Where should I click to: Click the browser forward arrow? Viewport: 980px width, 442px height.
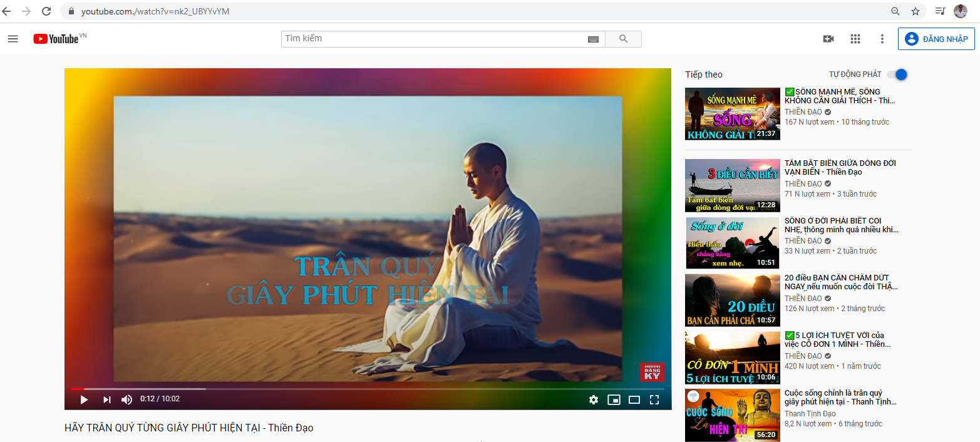pyautogui.click(x=26, y=11)
